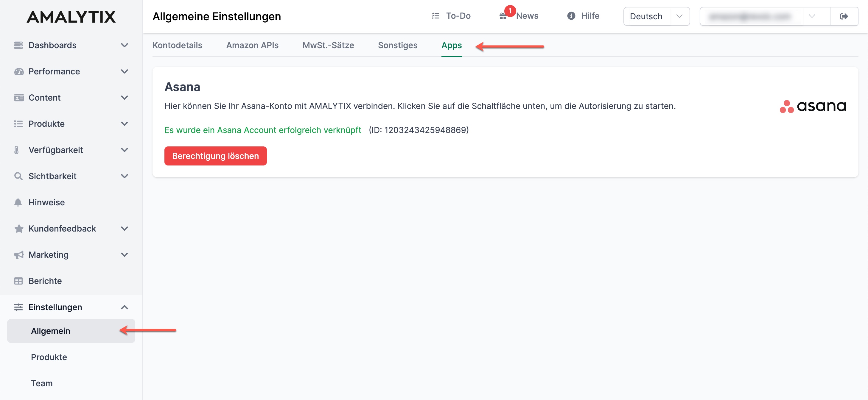This screenshot has height=400, width=868.
Task: Open the MwSt.-Sätze tab
Action: tap(328, 45)
